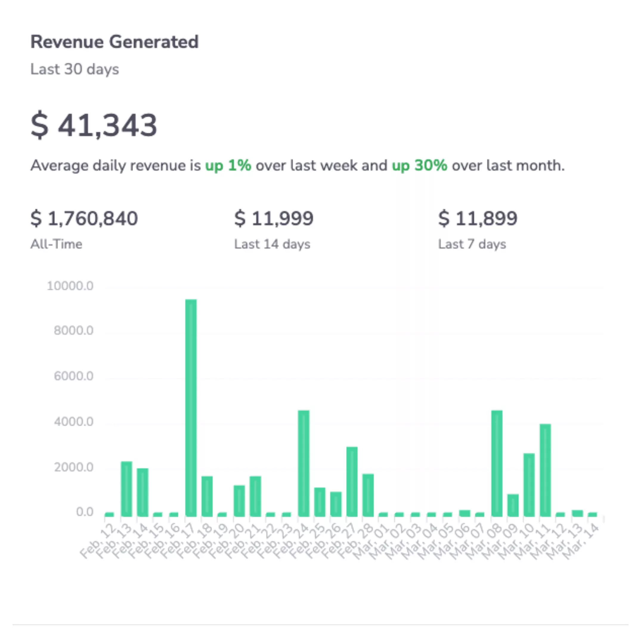644x644 pixels.
Task: Click the green "up 1%" text
Action: (x=228, y=165)
